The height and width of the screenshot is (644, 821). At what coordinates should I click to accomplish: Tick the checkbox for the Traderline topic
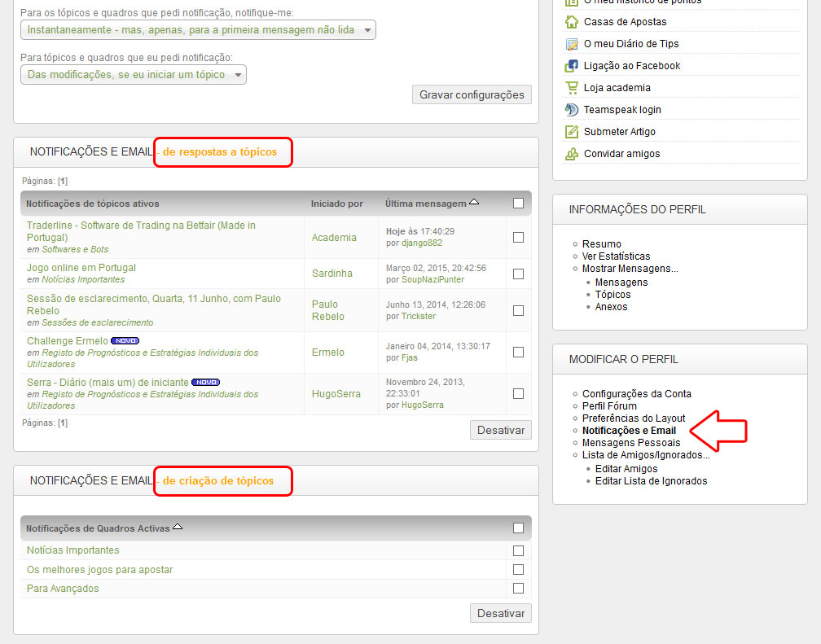pyautogui.click(x=518, y=238)
